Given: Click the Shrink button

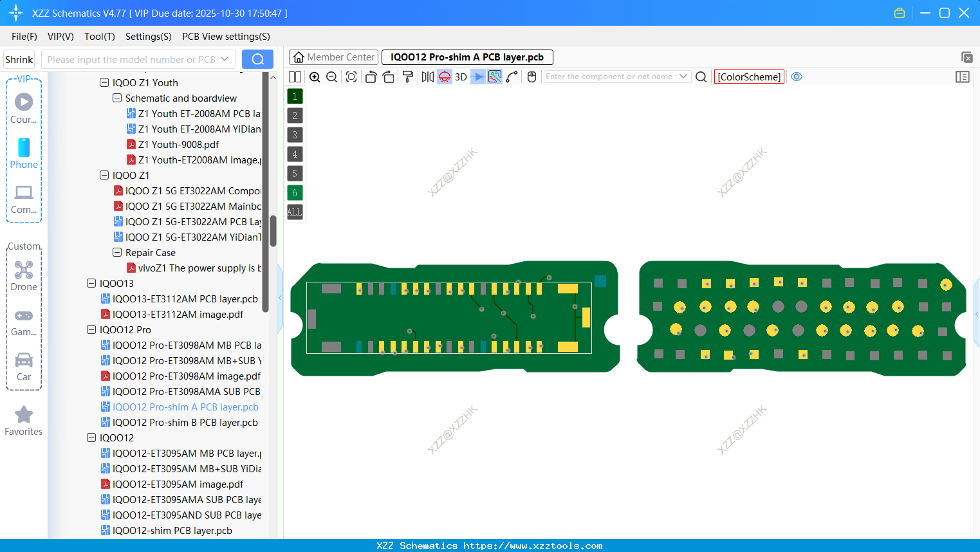Looking at the screenshot, I should [x=19, y=60].
